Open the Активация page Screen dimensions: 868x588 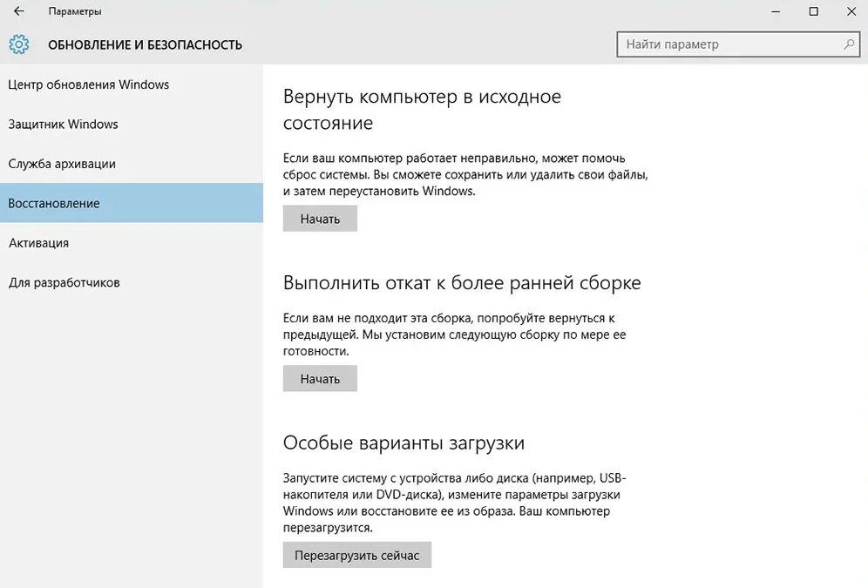(x=39, y=243)
